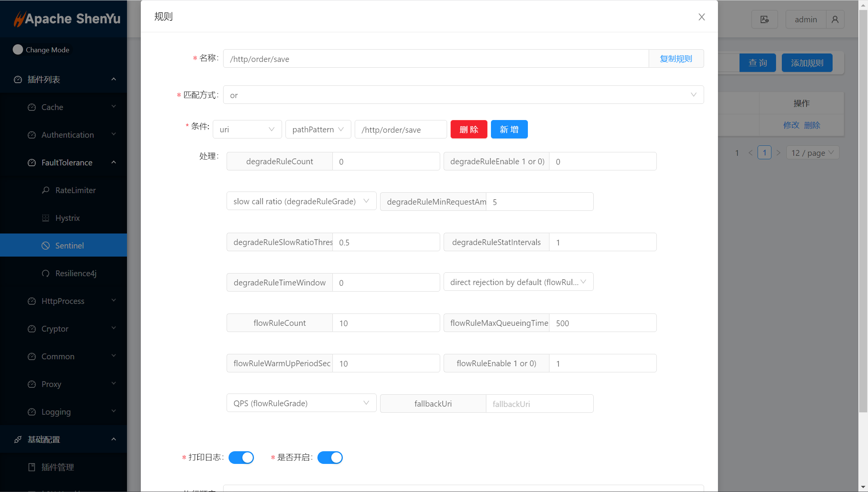
Task: Click the language translate icon in header
Action: 765,19
